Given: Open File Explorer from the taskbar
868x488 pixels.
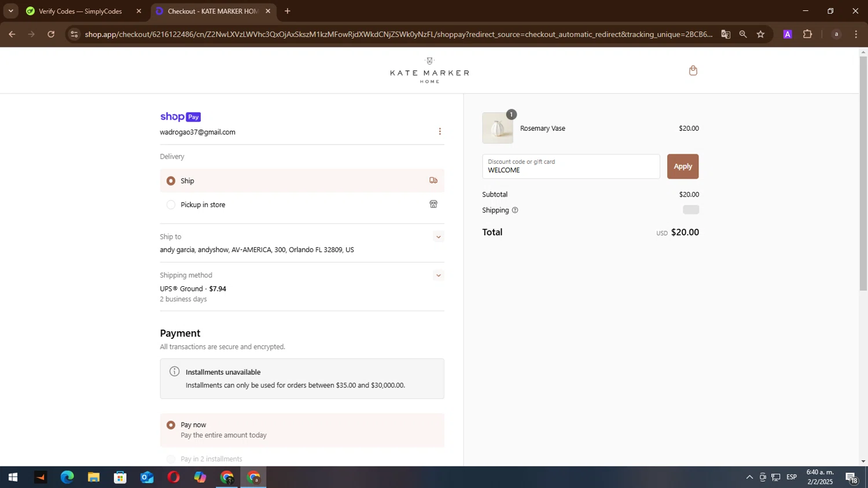Looking at the screenshot, I should pos(94,478).
